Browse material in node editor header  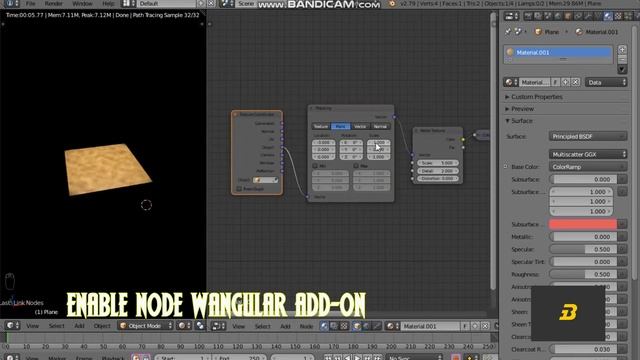pos(392,326)
